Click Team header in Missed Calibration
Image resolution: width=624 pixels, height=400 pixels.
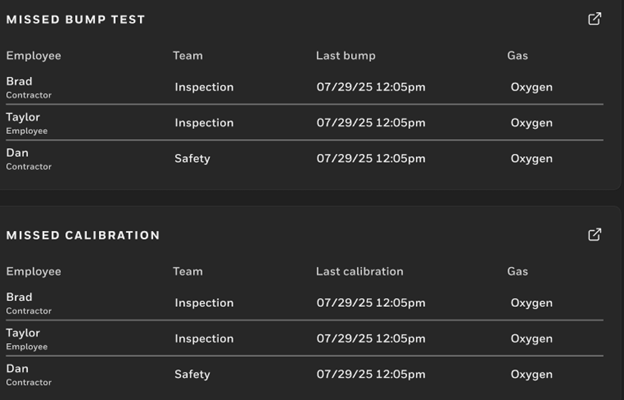click(188, 272)
